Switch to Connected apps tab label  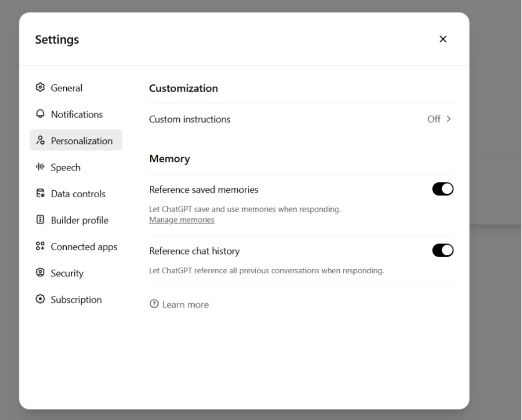84,247
